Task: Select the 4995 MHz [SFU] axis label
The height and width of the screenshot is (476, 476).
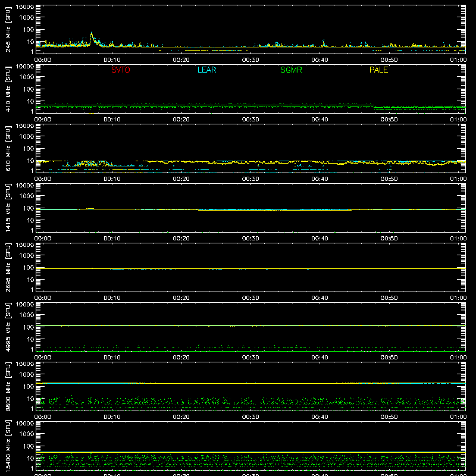Action: [x=8, y=327]
